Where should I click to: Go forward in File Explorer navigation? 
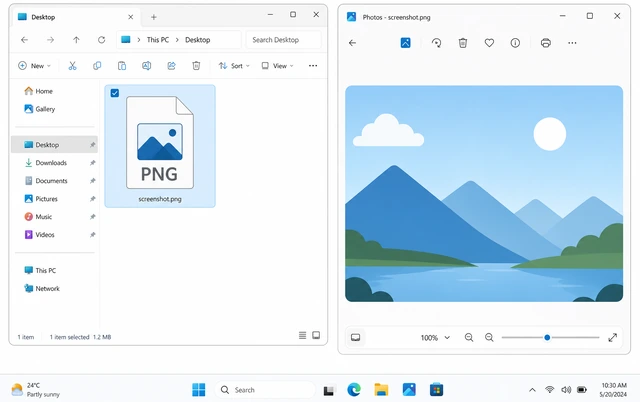[50, 40]
